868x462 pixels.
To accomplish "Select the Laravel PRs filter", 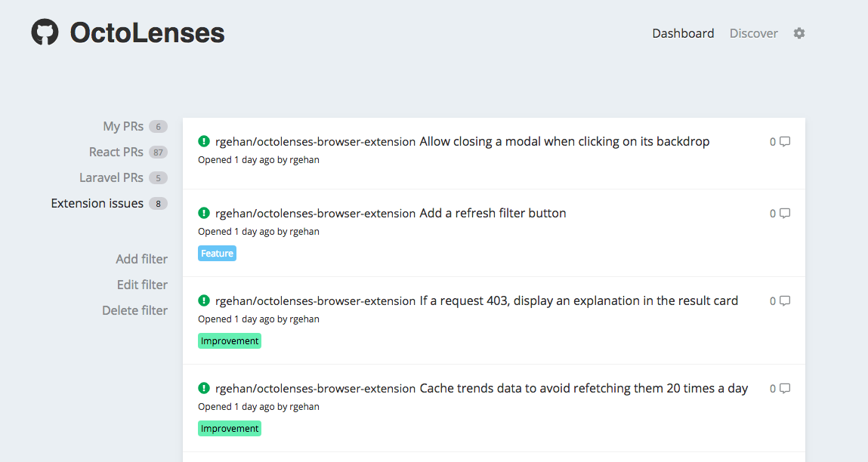I will [x=111, y=177].
